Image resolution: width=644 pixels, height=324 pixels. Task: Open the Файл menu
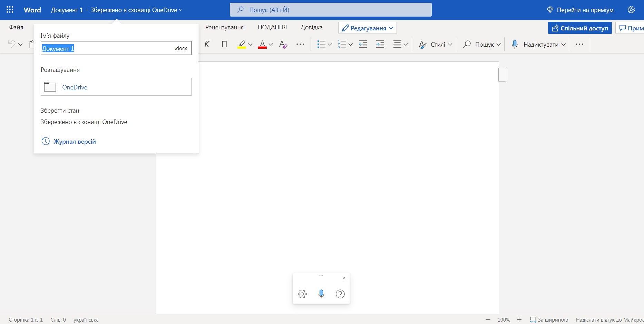tap(16, 27)
